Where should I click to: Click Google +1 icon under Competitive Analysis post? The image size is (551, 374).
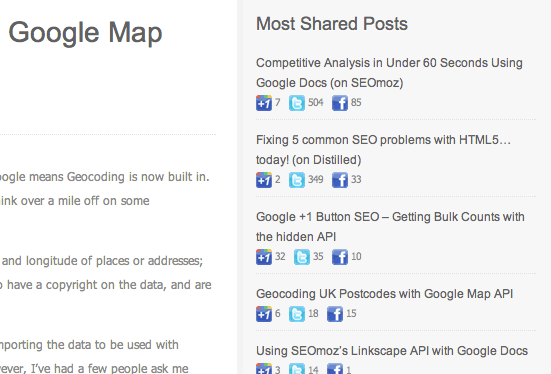point(264,103)
